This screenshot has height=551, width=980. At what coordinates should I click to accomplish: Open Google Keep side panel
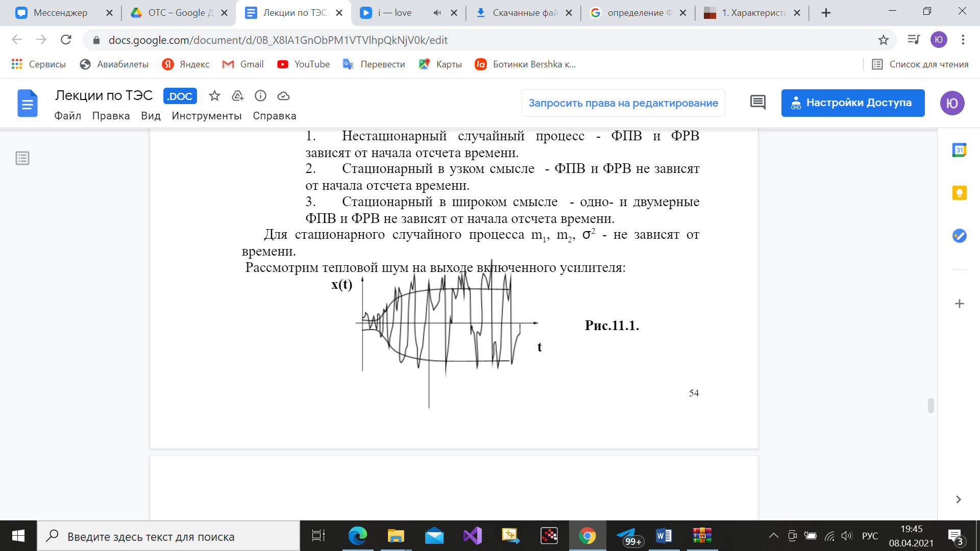click(x=960, y=193)
